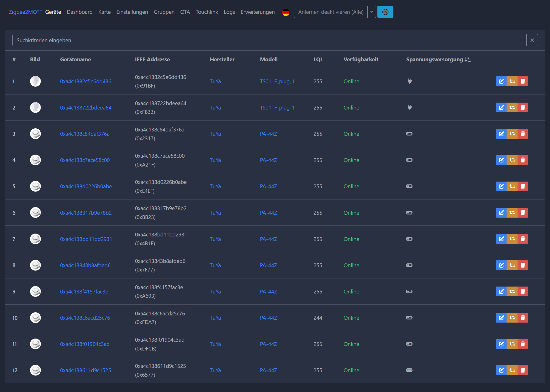Open the OTA page
The width and height of the screenshot is (550, 392).
click(185, 12)
